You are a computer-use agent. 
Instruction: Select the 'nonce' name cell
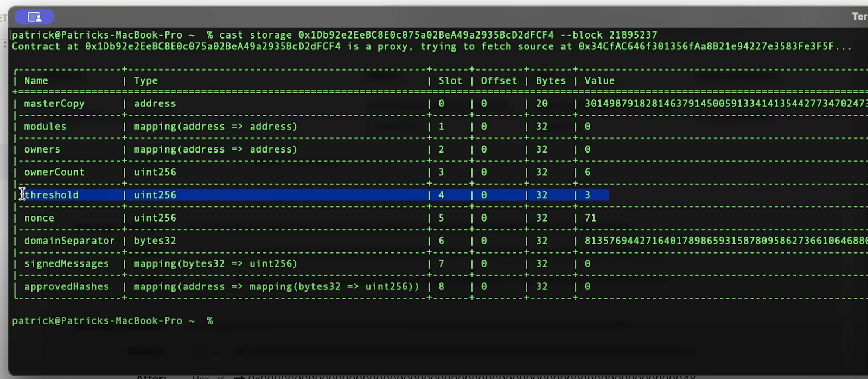39,218
